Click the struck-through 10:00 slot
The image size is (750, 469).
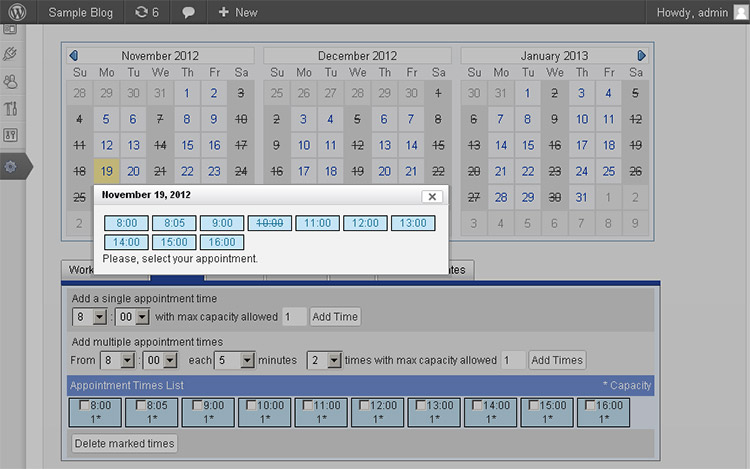[x=270, y=223]
